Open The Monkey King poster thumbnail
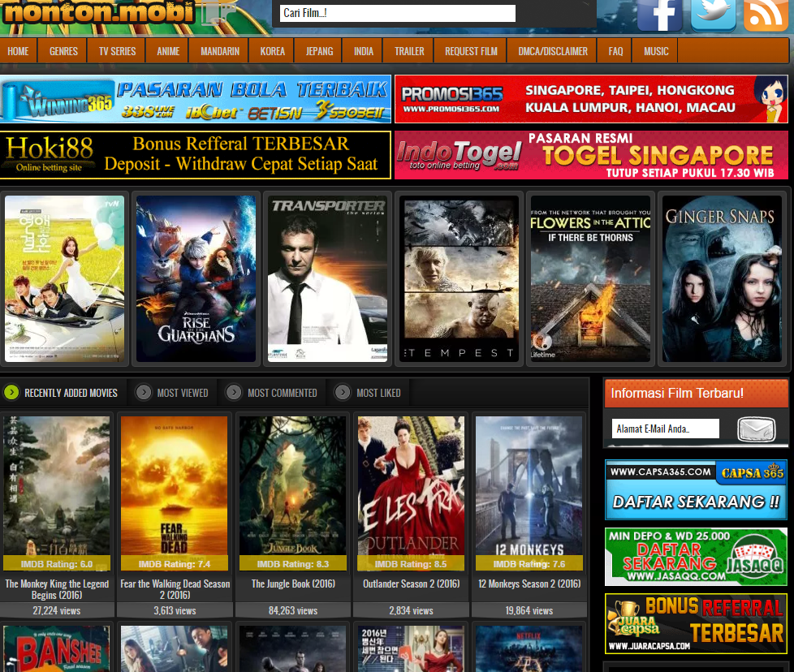Screen dimensions: 794x672 tap(56, 493)
